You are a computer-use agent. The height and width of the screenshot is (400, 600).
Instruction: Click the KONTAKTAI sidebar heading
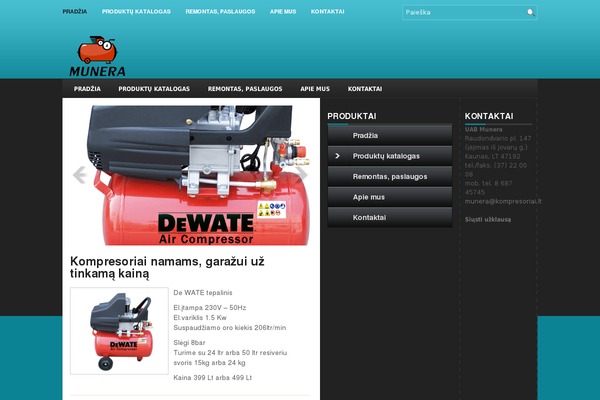(x=489, y=116)
